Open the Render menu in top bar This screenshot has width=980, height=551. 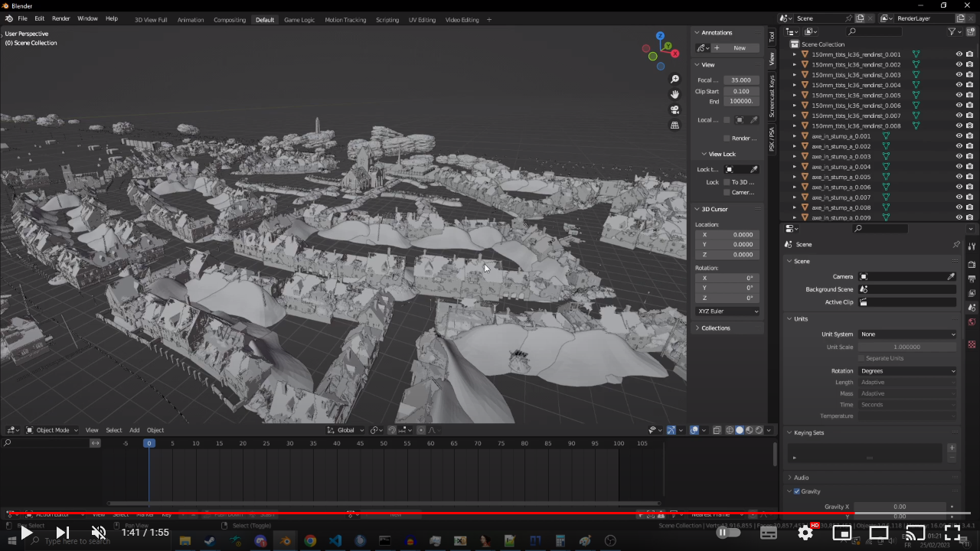click(60, 18)
